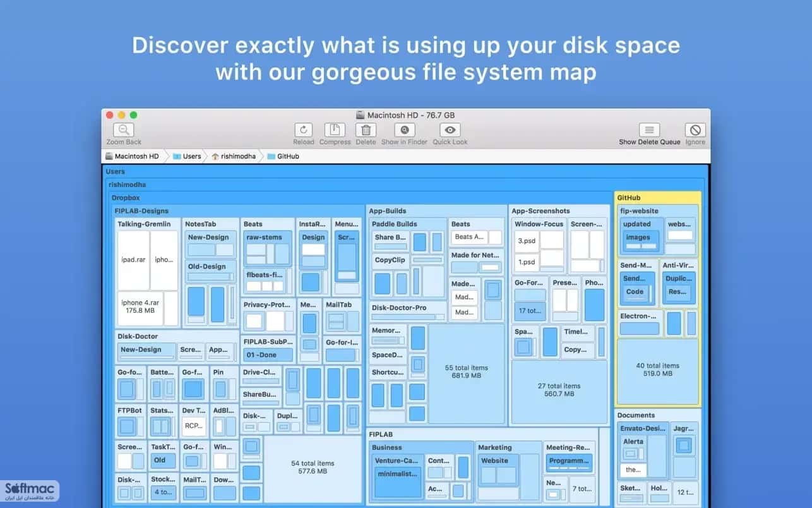
Task: Open Quick Look eye icon
Action: coord(450,130)
